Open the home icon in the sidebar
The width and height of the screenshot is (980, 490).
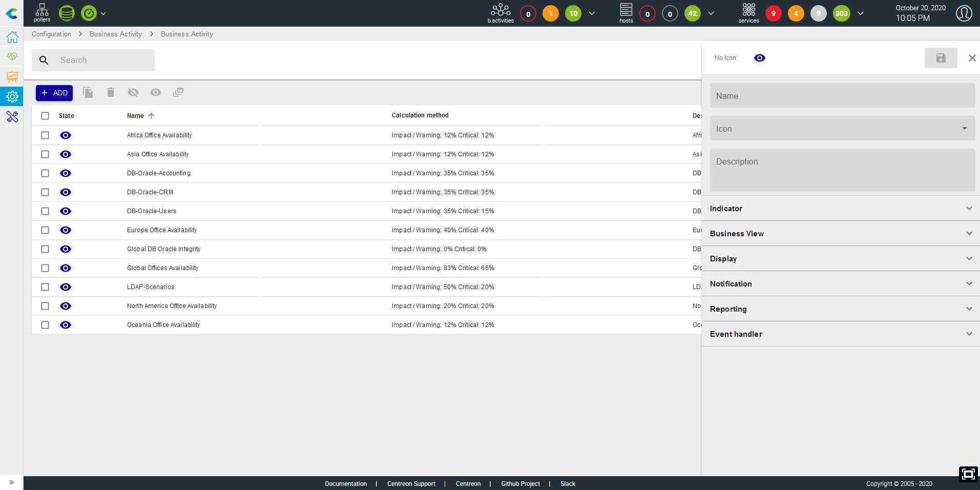[12, 37]
